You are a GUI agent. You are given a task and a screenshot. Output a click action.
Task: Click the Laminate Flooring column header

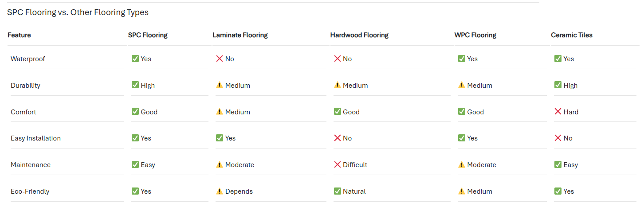click(240, 35)
